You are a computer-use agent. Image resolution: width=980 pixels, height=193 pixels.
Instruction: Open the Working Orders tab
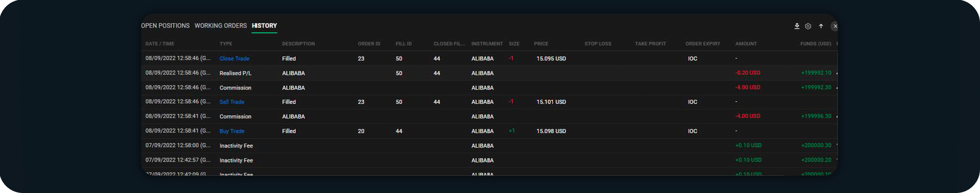221,26
